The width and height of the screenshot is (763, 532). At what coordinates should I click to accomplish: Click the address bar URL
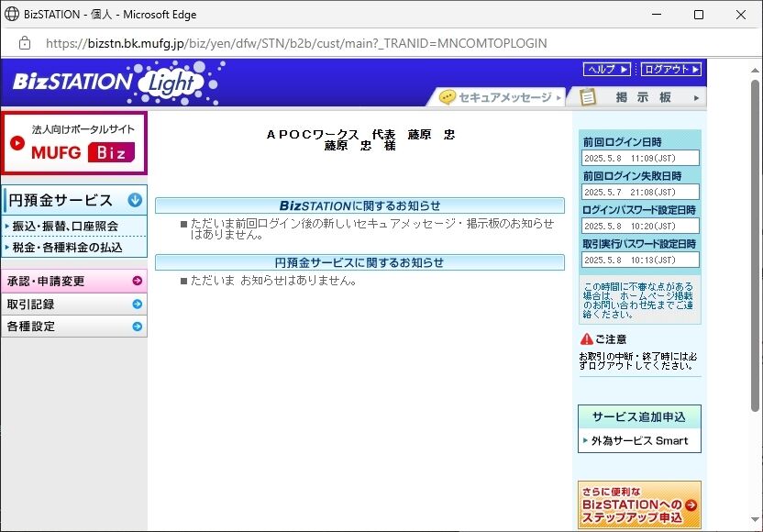(296, 43)
